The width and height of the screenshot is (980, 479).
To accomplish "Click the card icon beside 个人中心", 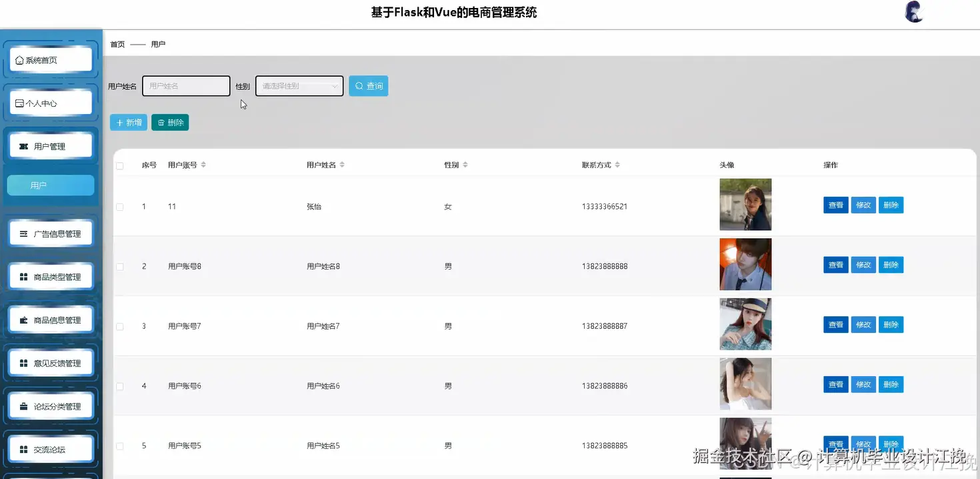I will [x=19, y=103].
